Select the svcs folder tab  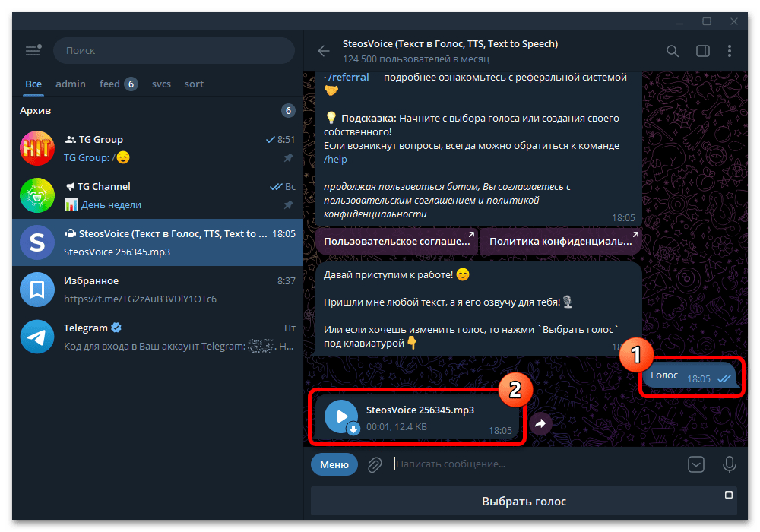(161, 84)
